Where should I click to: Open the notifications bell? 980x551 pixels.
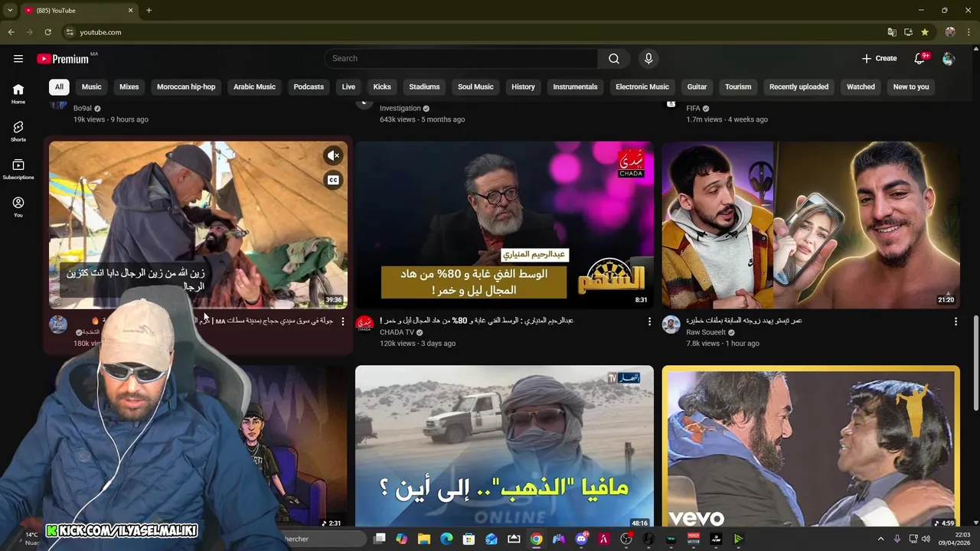(x=920, y=59)
